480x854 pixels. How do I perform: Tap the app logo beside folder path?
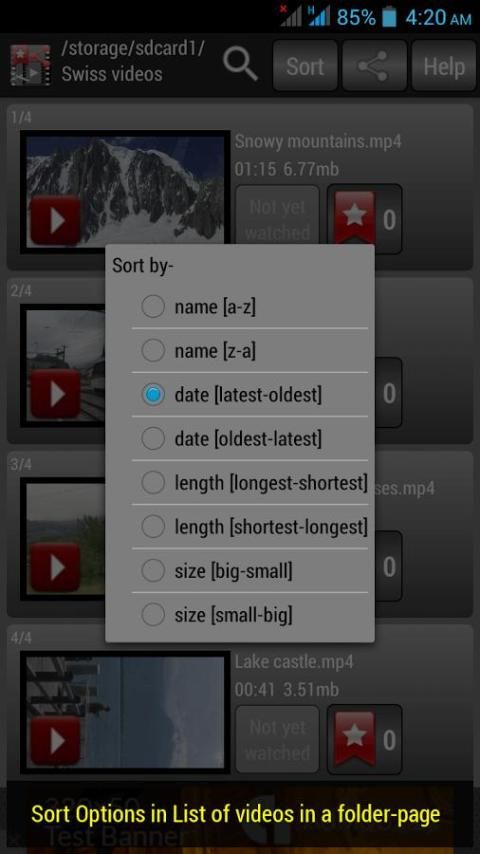tap(30, 66)
